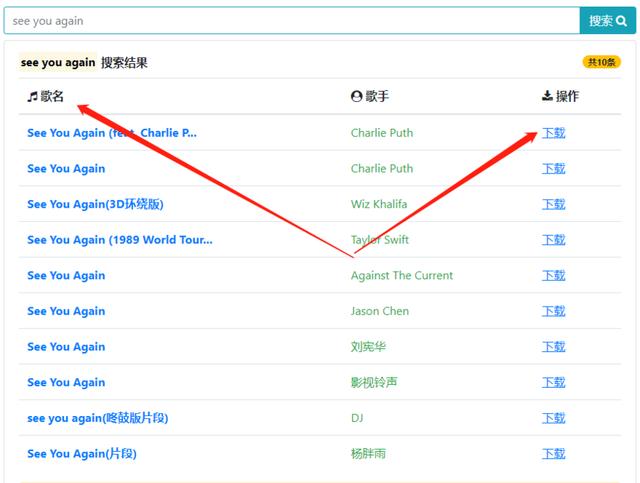Click the 操作 column header text
The width and height of the screenshot is (640, 483).
567,96
